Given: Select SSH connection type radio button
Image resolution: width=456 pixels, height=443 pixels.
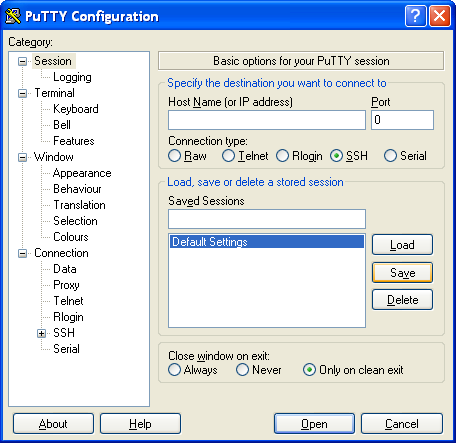Looking at the screenshot, I should 336,156.
